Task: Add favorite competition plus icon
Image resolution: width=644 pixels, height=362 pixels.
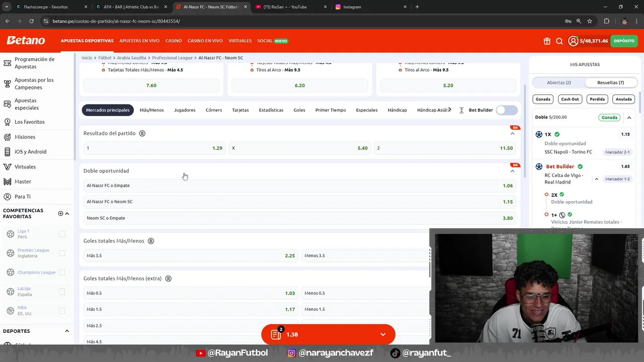Action: 60,214
